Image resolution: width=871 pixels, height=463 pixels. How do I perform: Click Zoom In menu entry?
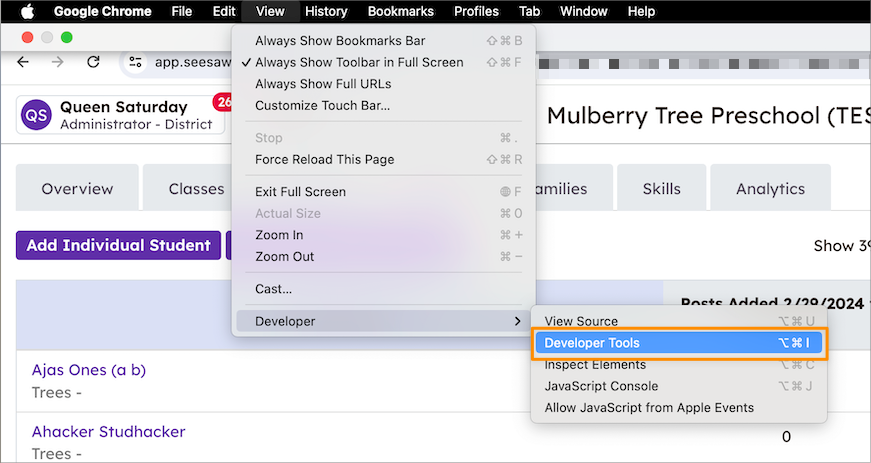(279, 235)
